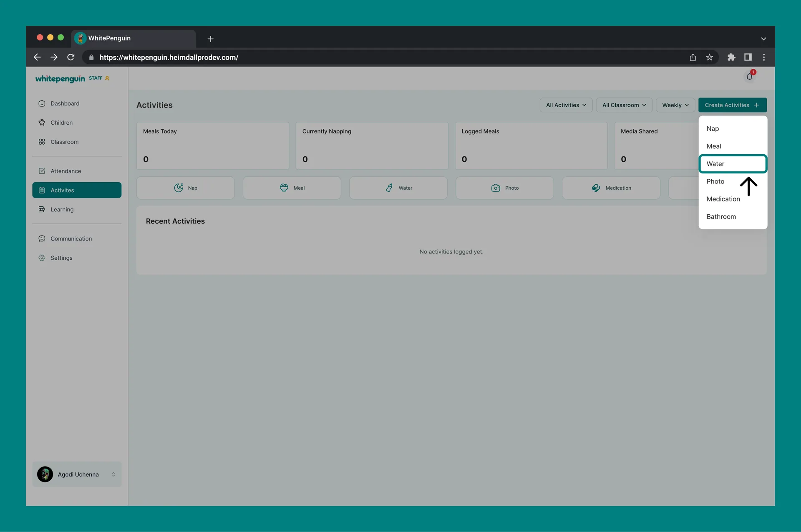
Task: Click the 'No activities logged yet.' text
Action: (x=451, y=252)
